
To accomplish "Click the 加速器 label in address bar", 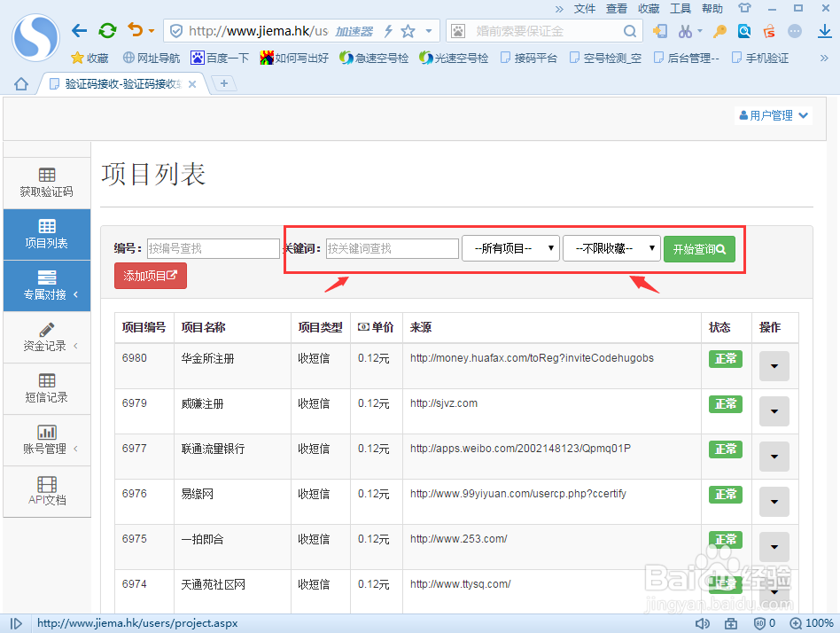I will click(x=354, y=32).
